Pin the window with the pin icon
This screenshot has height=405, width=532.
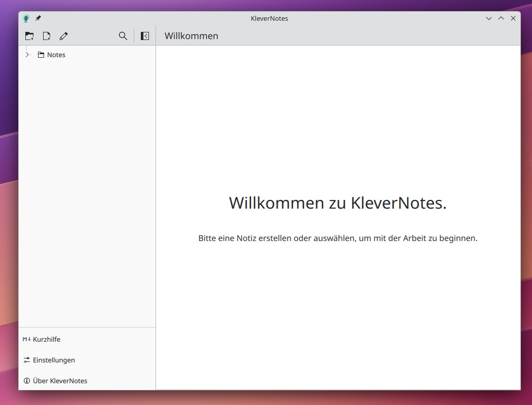38,18
